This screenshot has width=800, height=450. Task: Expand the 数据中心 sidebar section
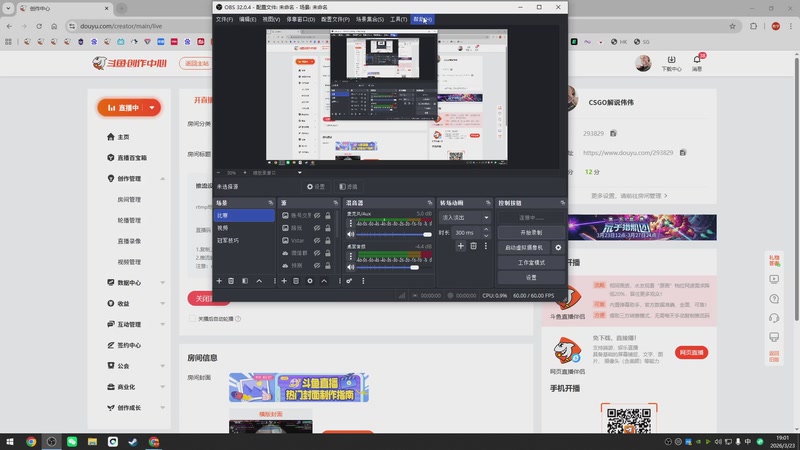tap(162, 283)
